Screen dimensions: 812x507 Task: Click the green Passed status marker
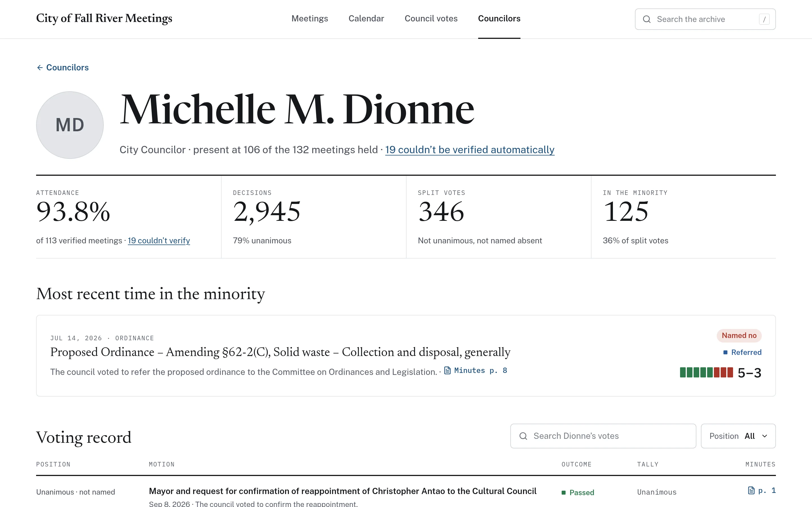[564, 493]
